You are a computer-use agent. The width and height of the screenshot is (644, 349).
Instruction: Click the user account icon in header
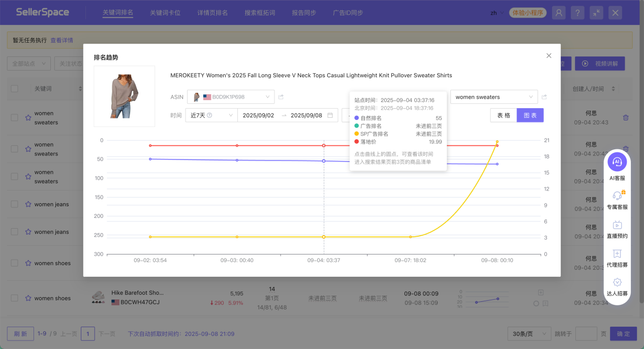pos(559,13)
